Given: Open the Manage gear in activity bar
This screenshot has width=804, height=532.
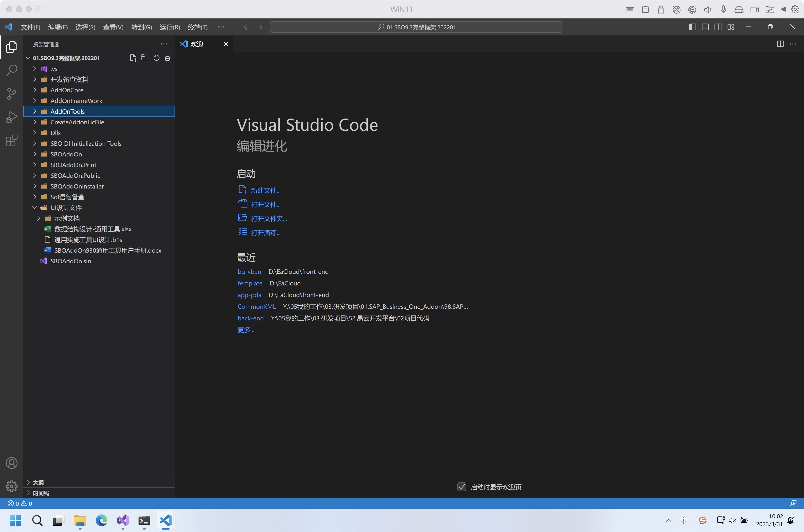Looking at the screenshot, I should [11, 486].
